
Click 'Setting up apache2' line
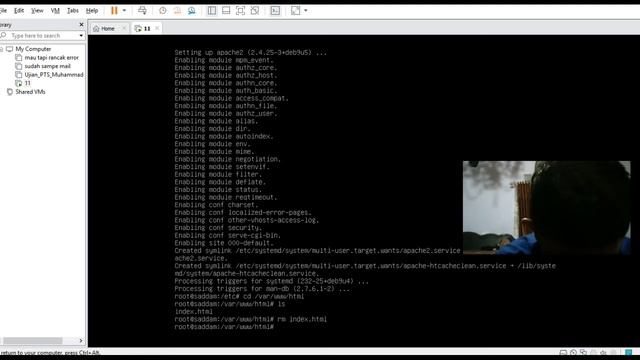click(251, 53)
